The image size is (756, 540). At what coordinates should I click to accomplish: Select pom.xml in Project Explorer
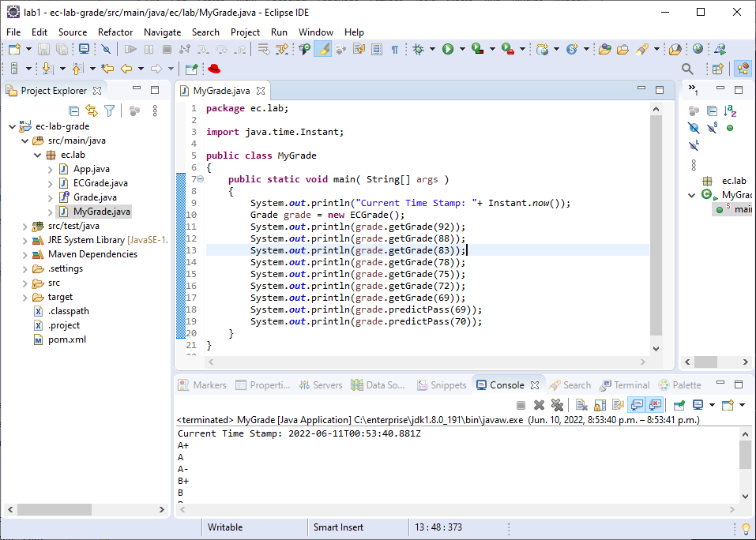67,340
